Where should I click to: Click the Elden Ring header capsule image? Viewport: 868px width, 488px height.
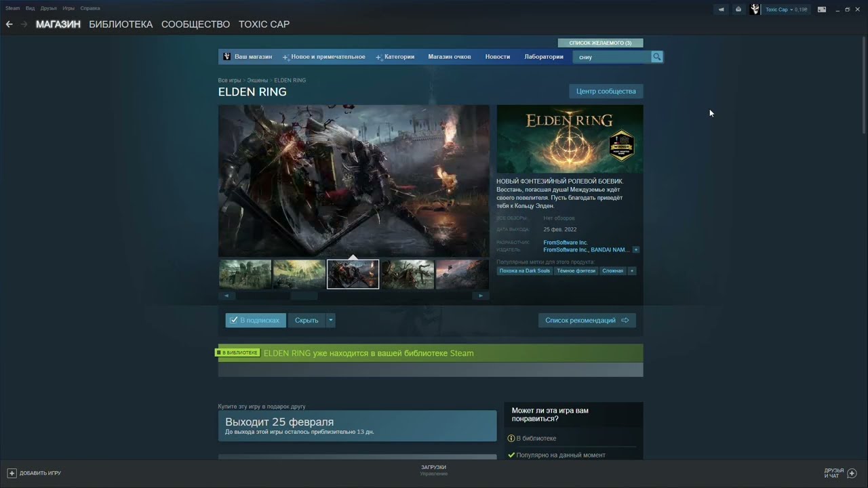[x=570, y=139]
